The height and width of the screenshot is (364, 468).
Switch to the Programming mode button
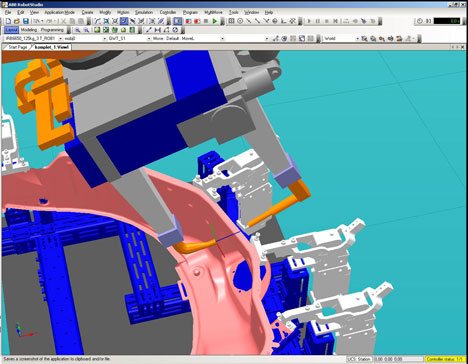pyautogui.click(x=52, y=30)
